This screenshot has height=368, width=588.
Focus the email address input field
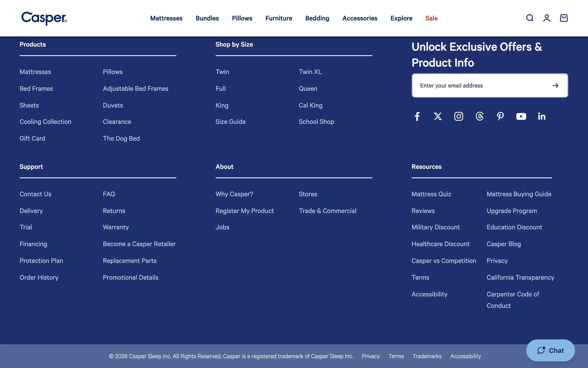click(490, 85)
